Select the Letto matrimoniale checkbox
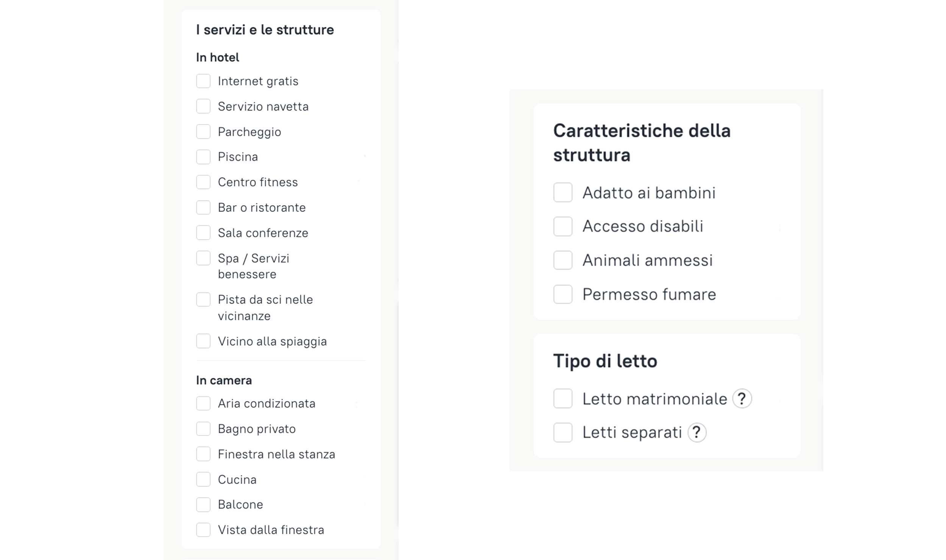The image size is (946, 560). 563,398
